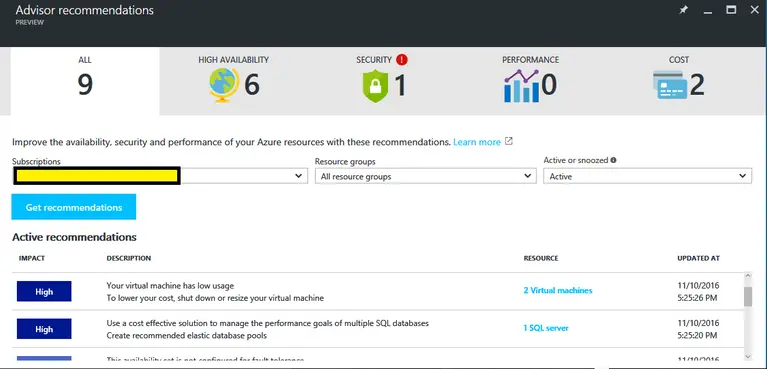Click the UPDATED AT column header
This screenshot has height=369, width=767.
699,258
